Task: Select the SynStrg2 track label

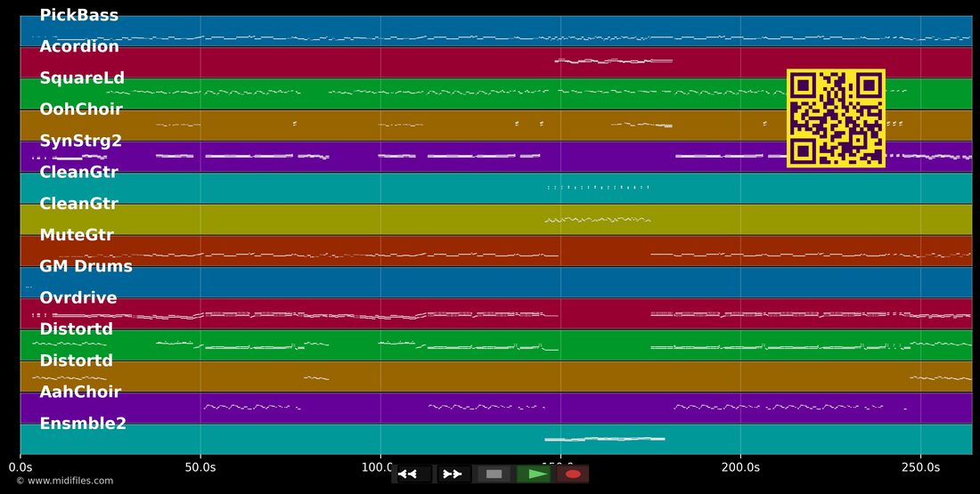Action: 80,142
